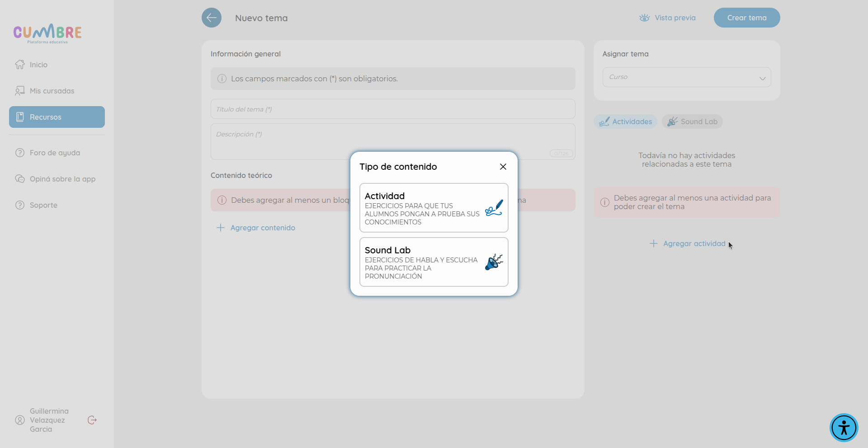Open Vista previa

(667, 18)
